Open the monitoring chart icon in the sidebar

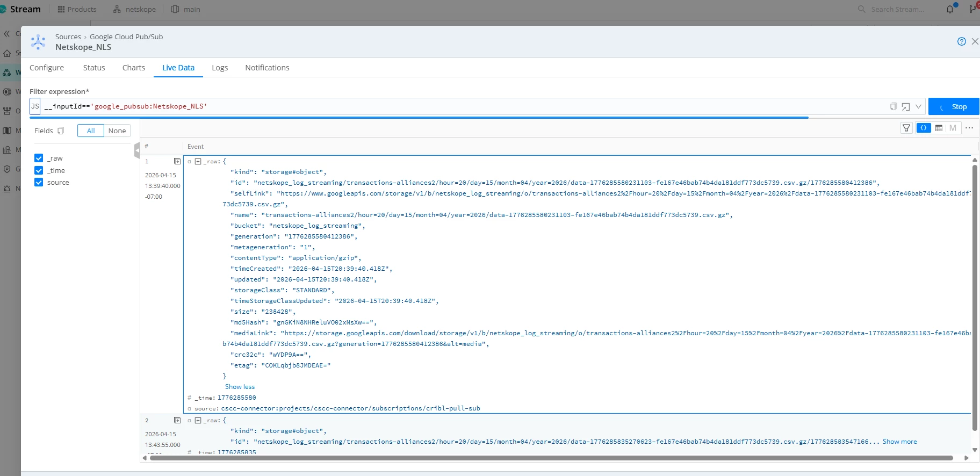[7, 150]
